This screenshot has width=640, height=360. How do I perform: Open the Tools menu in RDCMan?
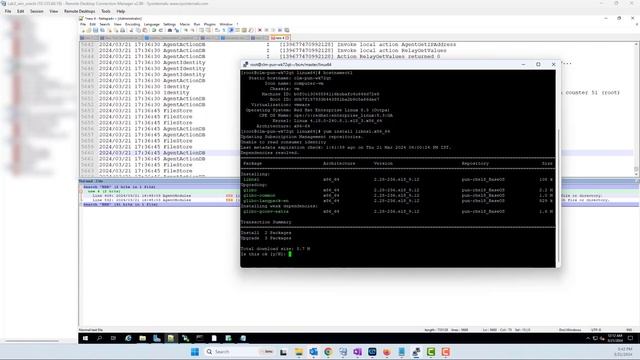[x=106, y=11]
